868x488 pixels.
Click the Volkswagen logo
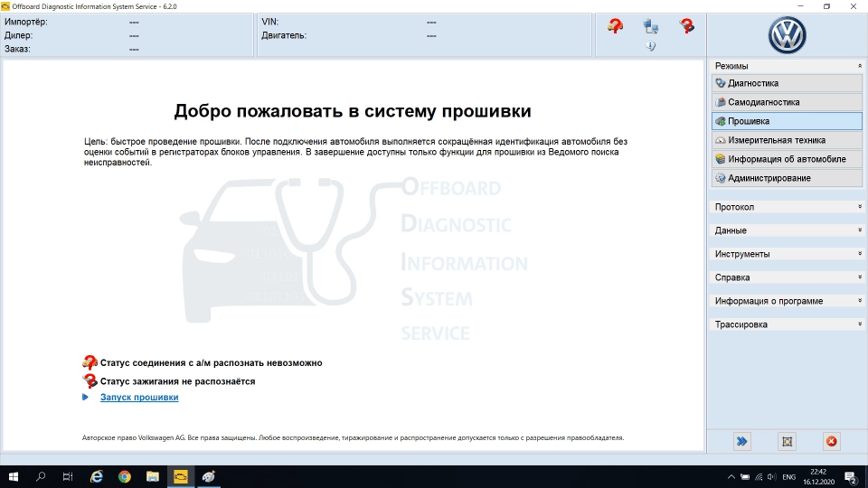point(787,35)
